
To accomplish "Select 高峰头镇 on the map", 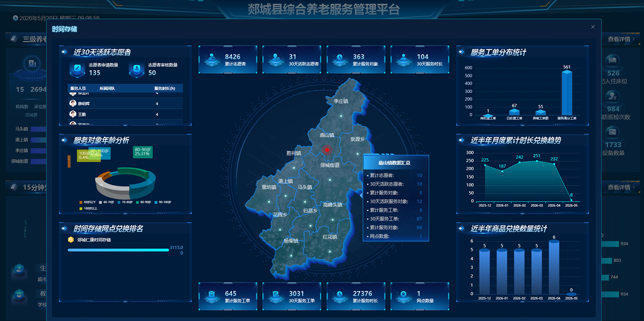I will pos(332,204).
